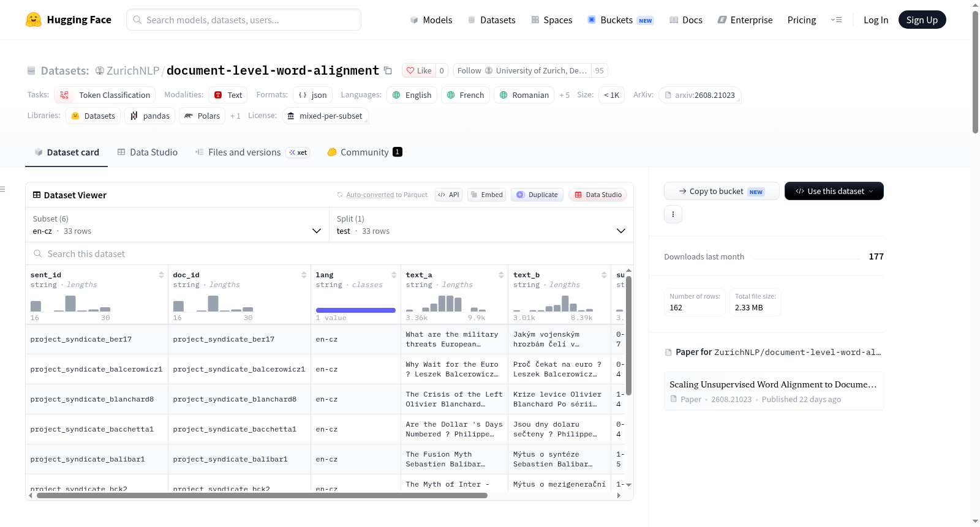980x527 pixels.
Task: Focus the top search models field
Action: pos(244,20)
